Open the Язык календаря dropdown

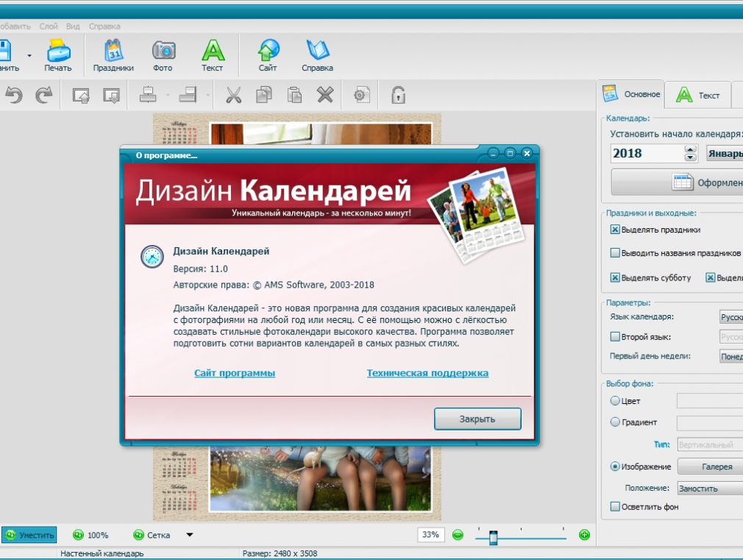pos(731,316)
